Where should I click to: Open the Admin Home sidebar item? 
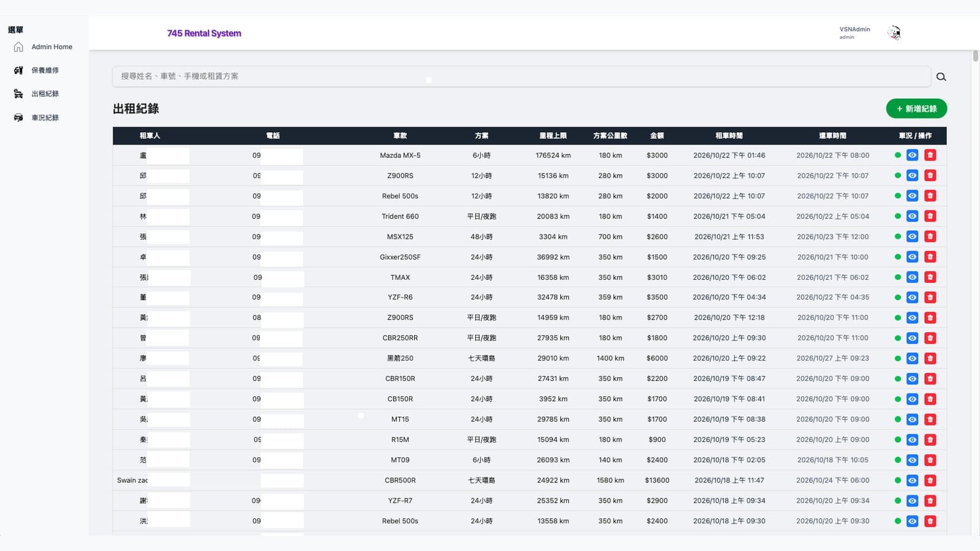tap(51, 47)
